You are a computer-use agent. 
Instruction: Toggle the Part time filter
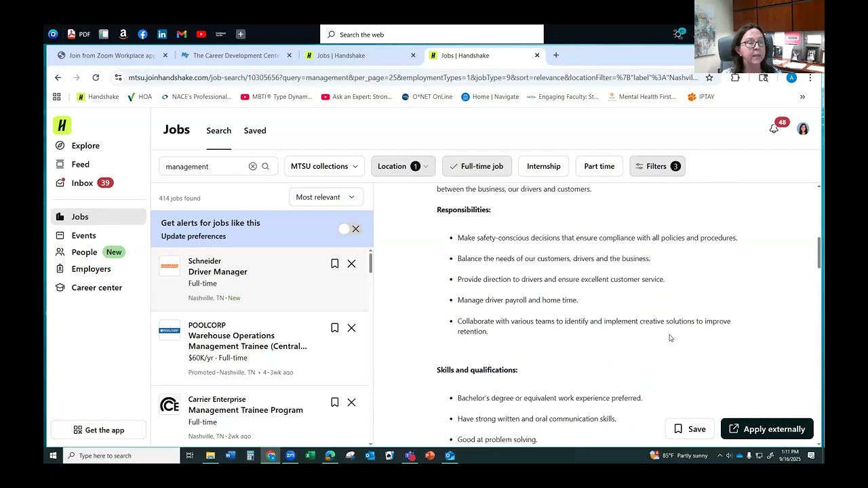(x=599, y=166)
